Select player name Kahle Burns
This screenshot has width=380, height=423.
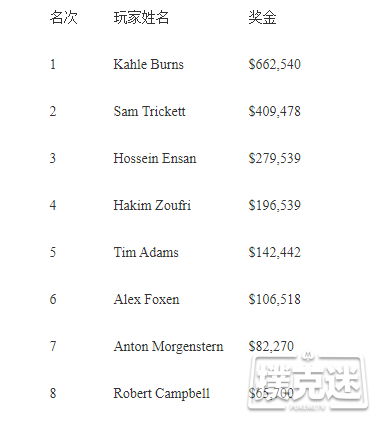[148, 64]
